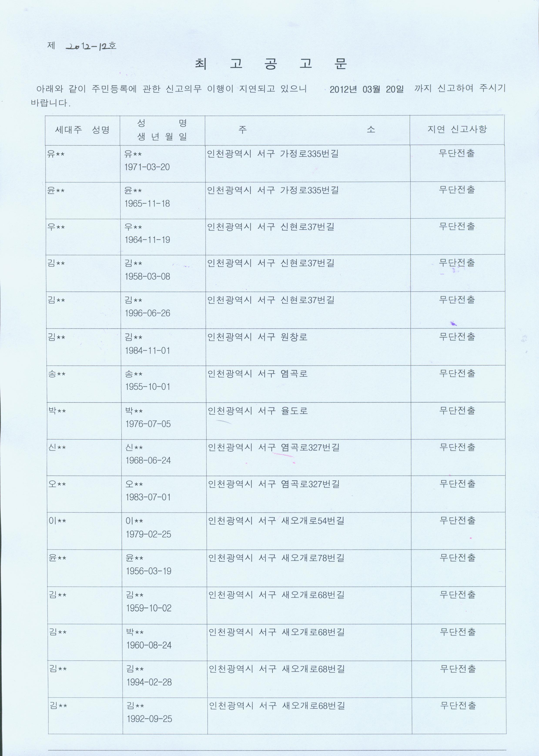Select the 박** name dated 1960-08-24
The image size is (539, 756).
(135, 632)
